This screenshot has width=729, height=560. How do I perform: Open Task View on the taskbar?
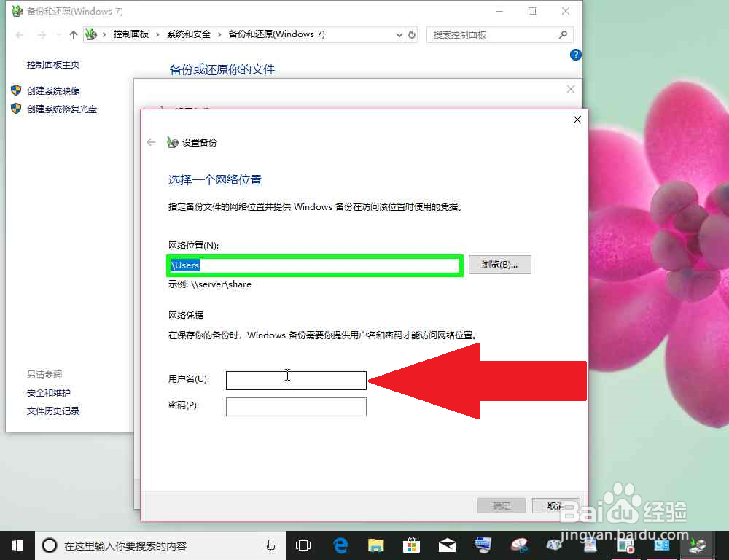click(x=303, y=545)
